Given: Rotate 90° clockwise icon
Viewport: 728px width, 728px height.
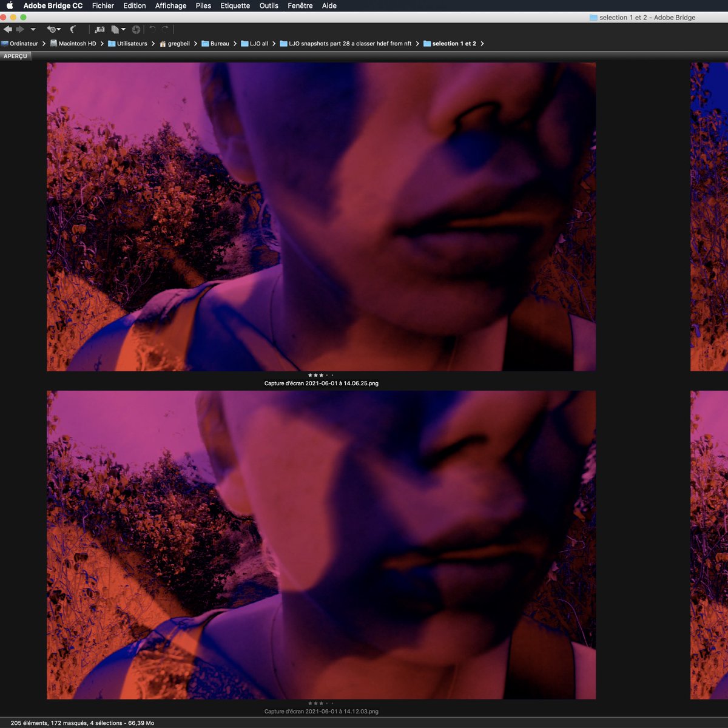Looking at the screenshot, I should pyautogui.click(x=164, y=29).
